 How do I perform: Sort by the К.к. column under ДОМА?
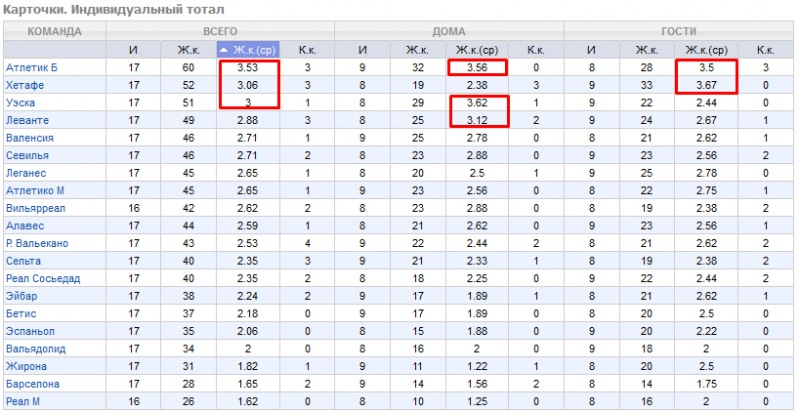coord(536,50)
